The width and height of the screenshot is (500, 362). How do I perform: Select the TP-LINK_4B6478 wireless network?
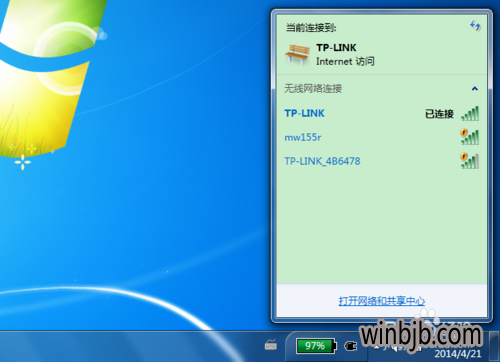click(x=382, y=161)
